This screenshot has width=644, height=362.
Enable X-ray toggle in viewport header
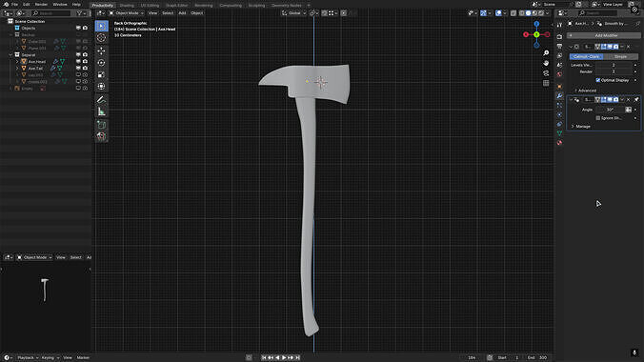(513, 13)
